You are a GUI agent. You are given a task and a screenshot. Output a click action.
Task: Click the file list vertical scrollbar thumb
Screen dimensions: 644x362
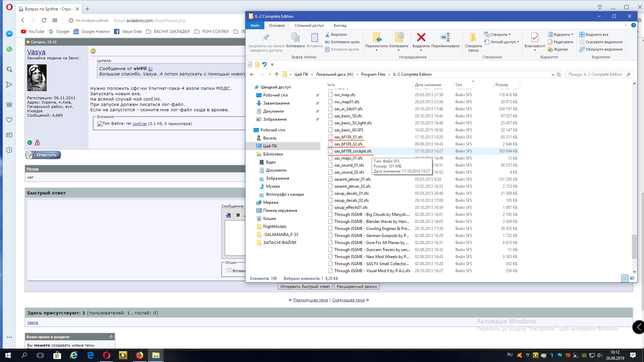[634, 246]
